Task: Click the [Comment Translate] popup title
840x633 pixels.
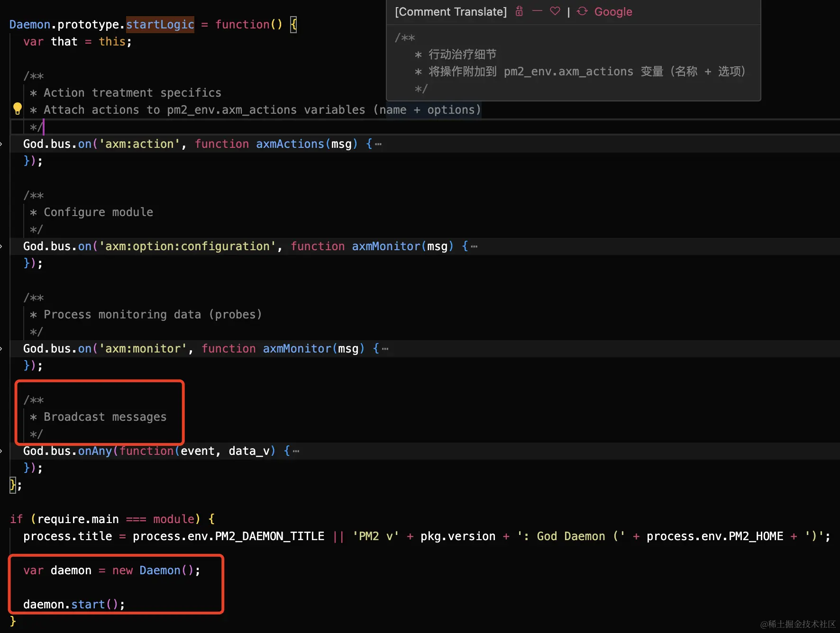Action: [x=451, y=12]
